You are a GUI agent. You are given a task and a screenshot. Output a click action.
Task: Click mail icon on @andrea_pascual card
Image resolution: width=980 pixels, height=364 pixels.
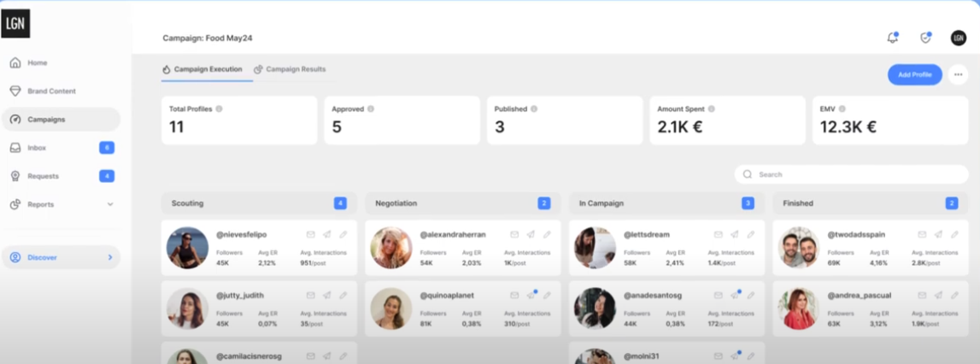(x=922, y=295)
